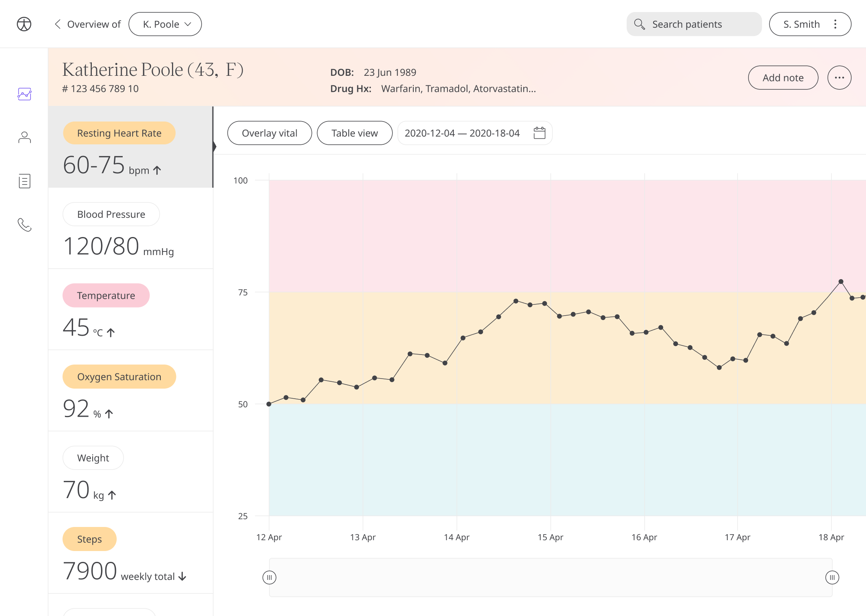Viewport: 866px width, 616px height.
Task: Click the 120/80 mmHg reading
Action: point(119,246)
